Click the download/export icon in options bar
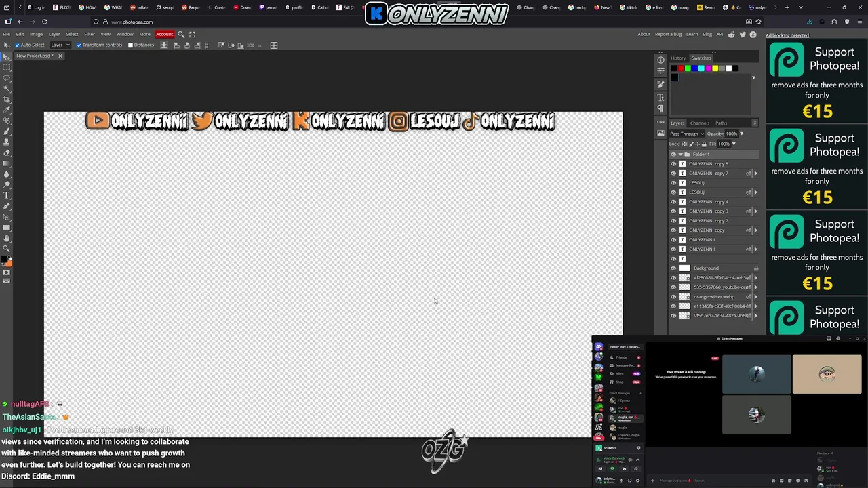The height and width of the screenshot is (488, 868). [x=163, y=45]
